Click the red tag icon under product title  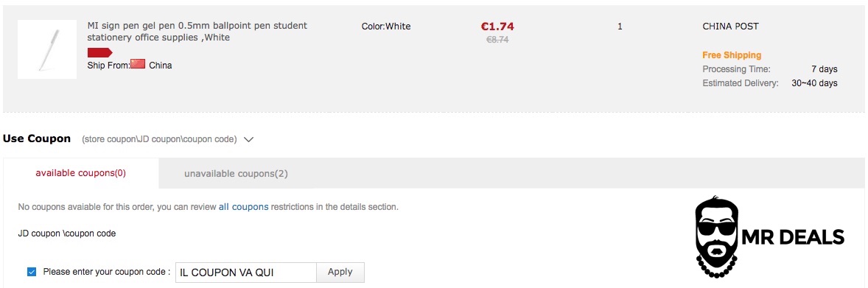point(100,52)
